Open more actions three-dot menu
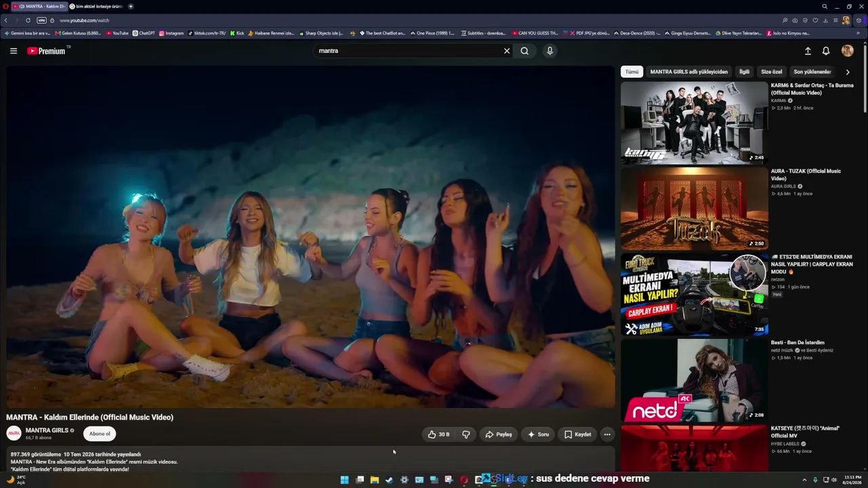Image resolution: width=868 pixels, height=488 pixels. (x=607, y=434)
